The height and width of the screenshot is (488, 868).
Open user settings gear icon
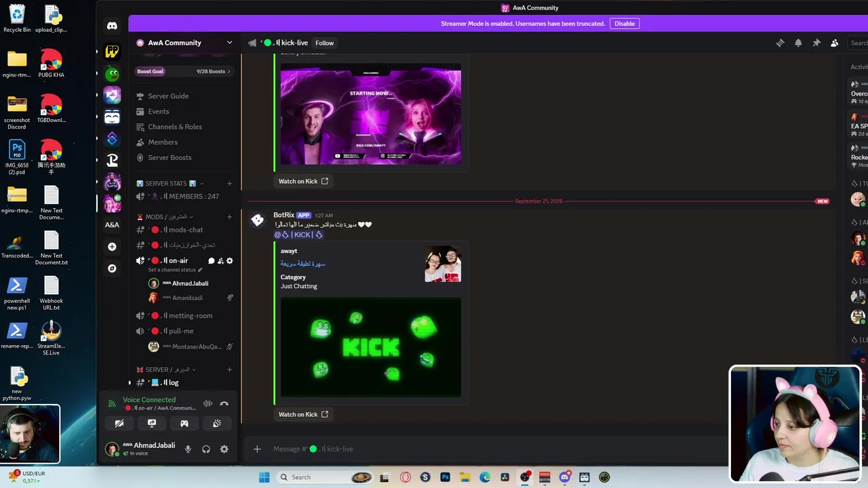coord(224,449)
